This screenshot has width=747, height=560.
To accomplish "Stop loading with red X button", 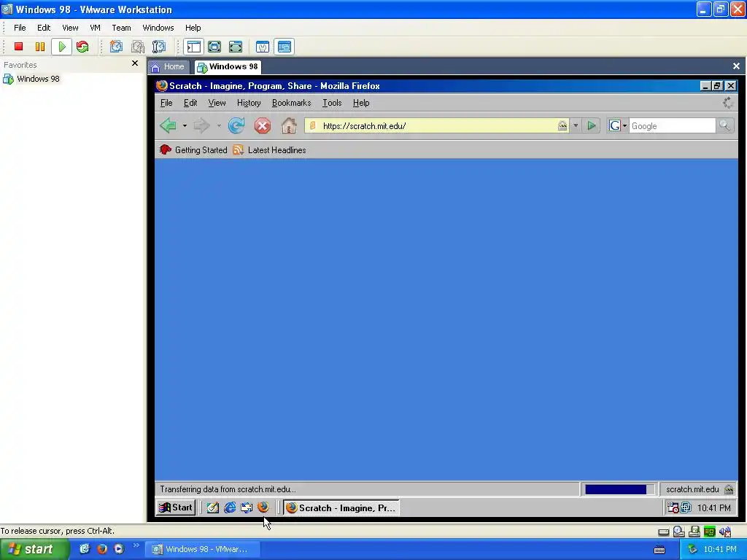I will point(262,125).
